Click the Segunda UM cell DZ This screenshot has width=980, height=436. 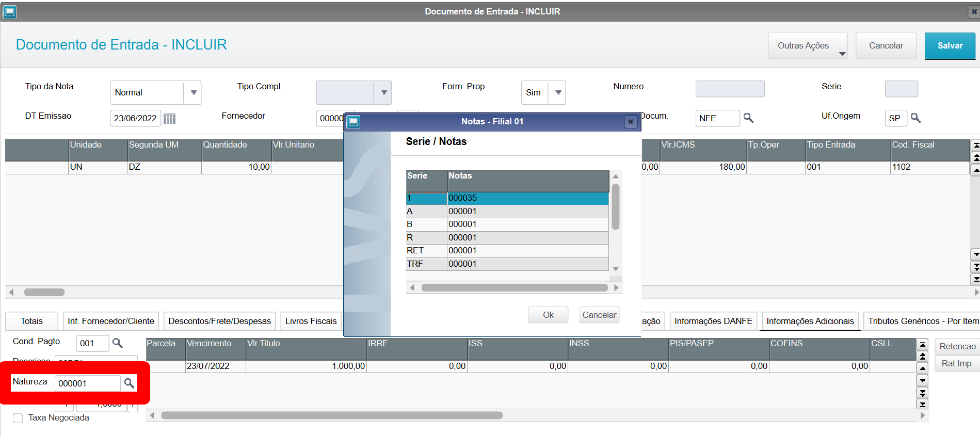click(x=164, y=167)
